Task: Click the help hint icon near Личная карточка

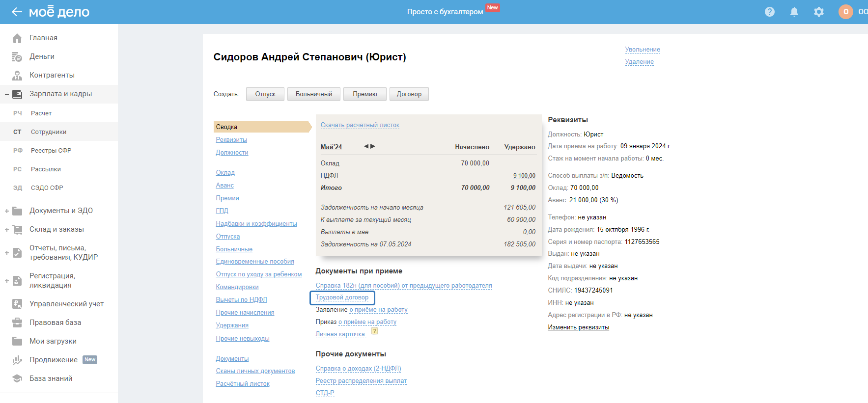Action: coord(374,331)
